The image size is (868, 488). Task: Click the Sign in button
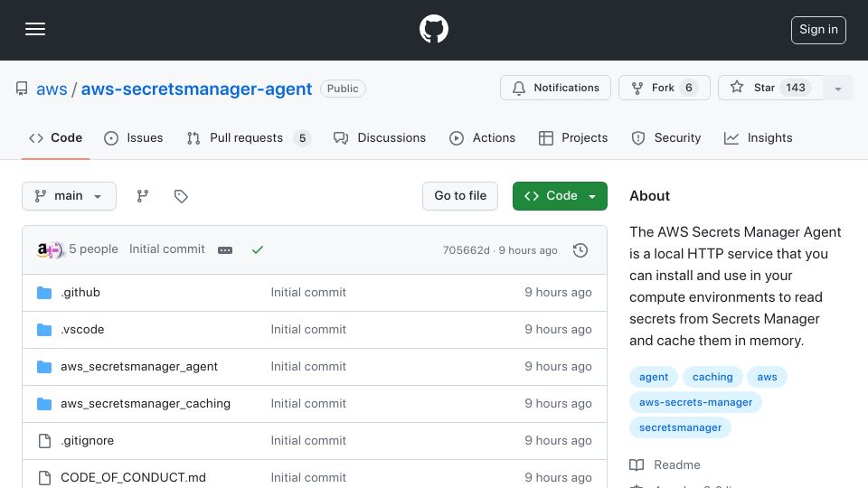(818, 30)
